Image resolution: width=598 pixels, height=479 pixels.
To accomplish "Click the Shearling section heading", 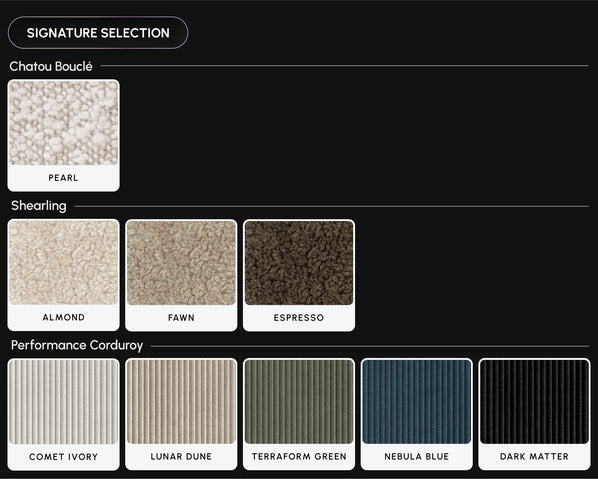I will 39,206.
